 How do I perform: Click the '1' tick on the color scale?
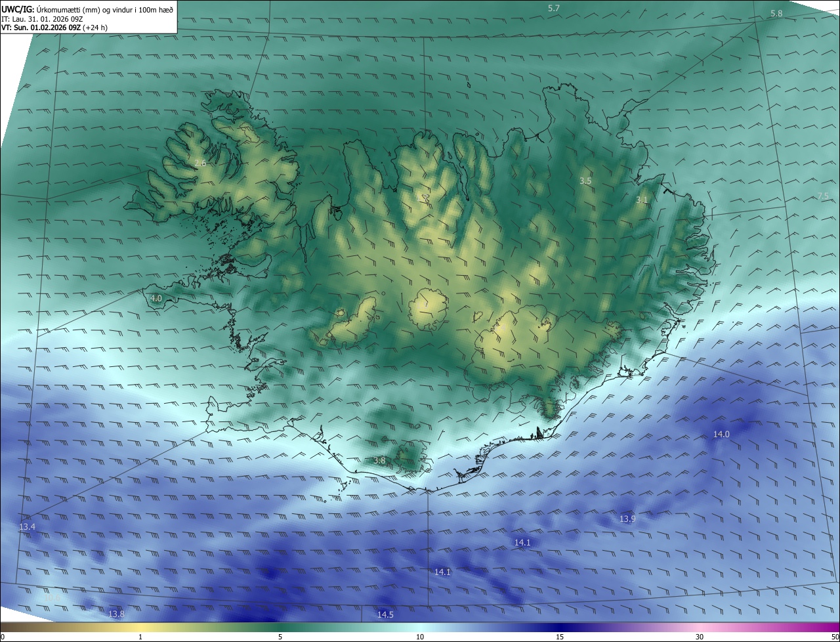140,637
